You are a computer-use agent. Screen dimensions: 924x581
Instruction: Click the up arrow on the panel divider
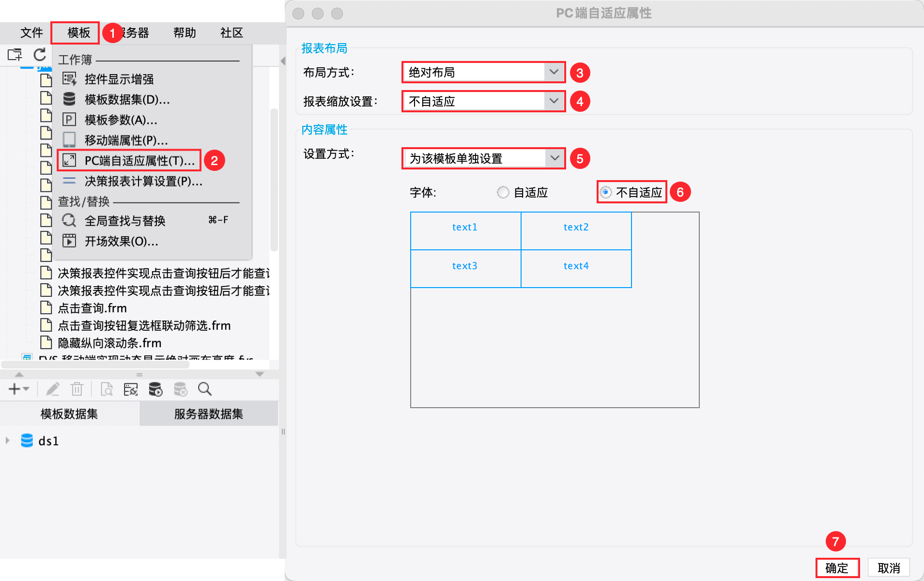point(19,374)
